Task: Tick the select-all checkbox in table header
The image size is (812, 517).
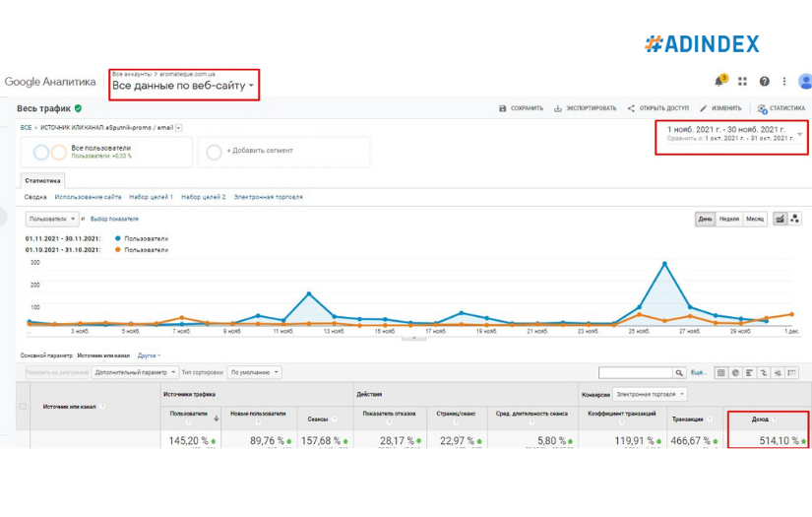Action: pyautogui.click(x=23, y=406)
